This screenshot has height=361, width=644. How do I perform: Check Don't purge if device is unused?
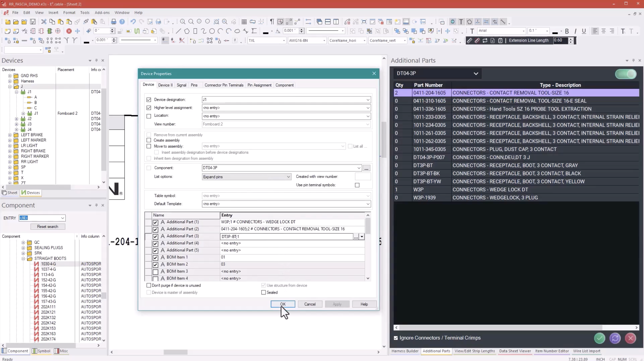[x=149, y=285]
